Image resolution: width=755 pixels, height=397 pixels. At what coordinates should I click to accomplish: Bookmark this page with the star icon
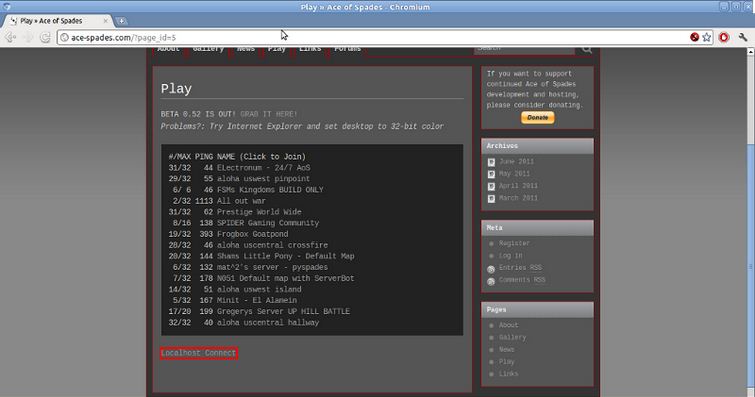[x=706, y=38]
